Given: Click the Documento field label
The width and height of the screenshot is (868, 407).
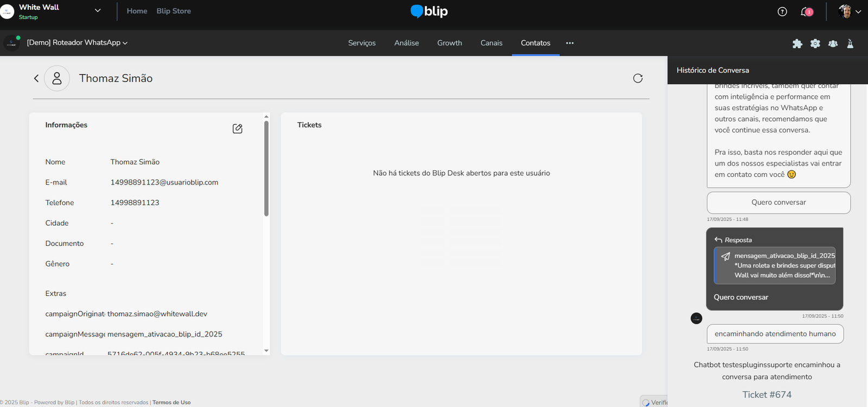Looking at the screenshot, I should click(65, 244).
